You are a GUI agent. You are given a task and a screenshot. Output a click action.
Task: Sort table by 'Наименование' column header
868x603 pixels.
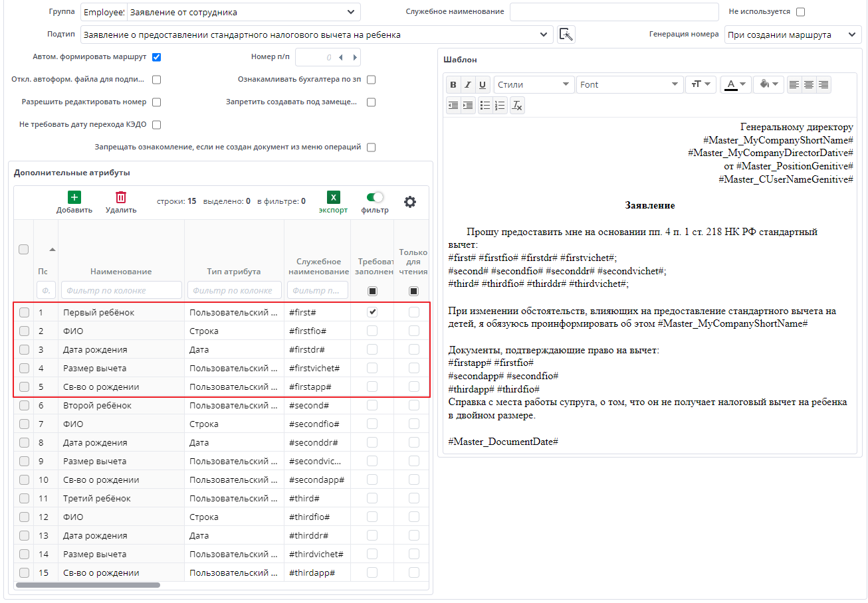click(x=121, y=271)
